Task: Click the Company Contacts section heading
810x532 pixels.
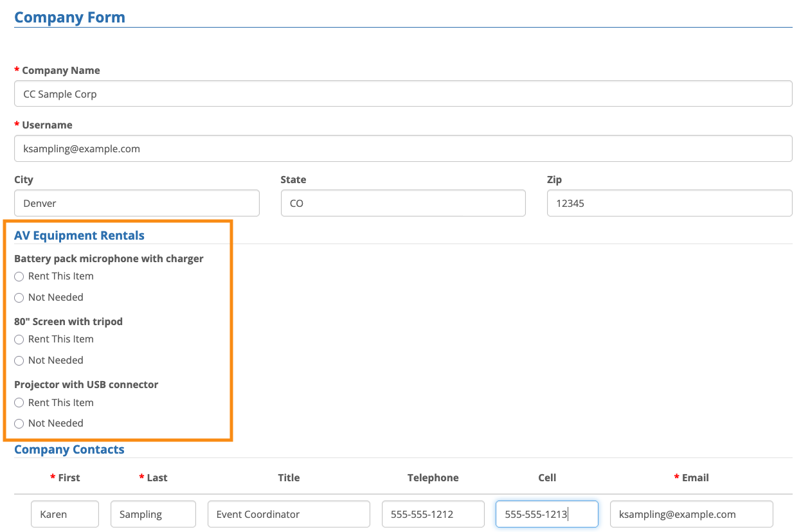Action: pos(69,450)
